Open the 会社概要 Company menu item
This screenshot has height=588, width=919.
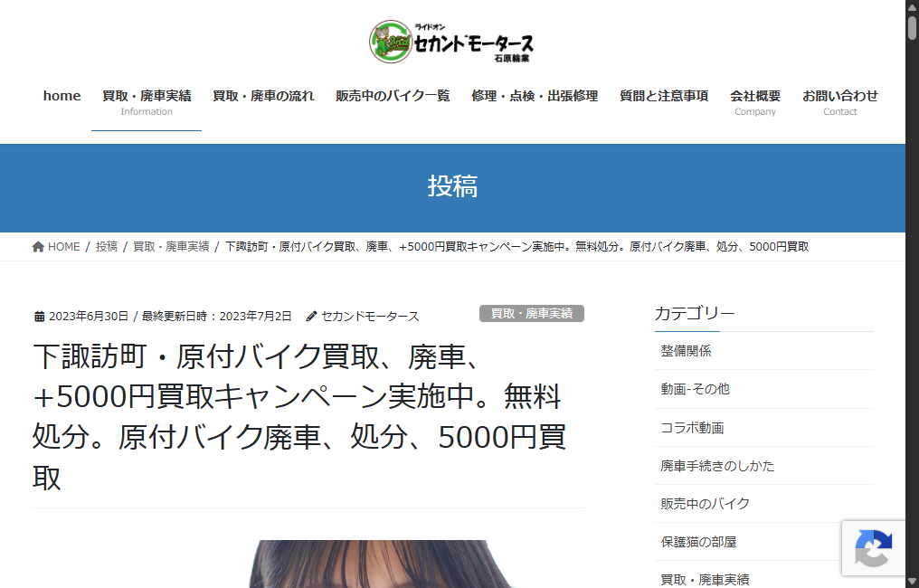(x=755, y=102)
